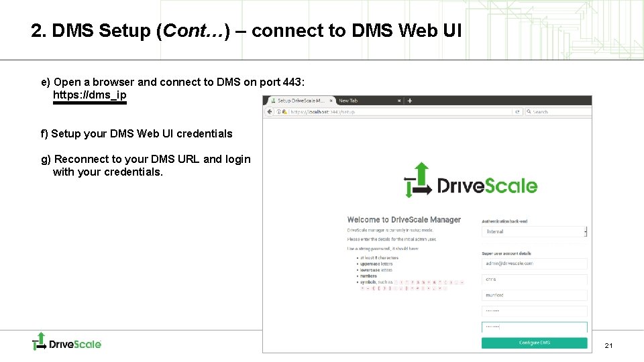Close the New Tab tab
Screen dimensions: 644x362
[398, 101]
